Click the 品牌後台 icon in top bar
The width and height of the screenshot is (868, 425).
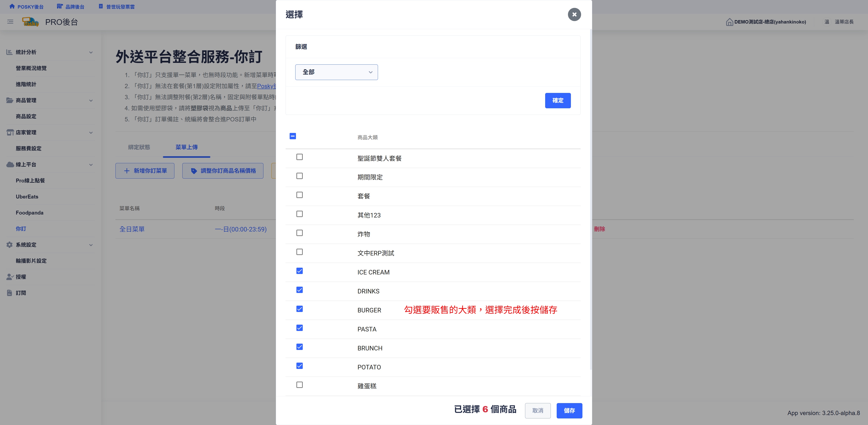[60, 6]
